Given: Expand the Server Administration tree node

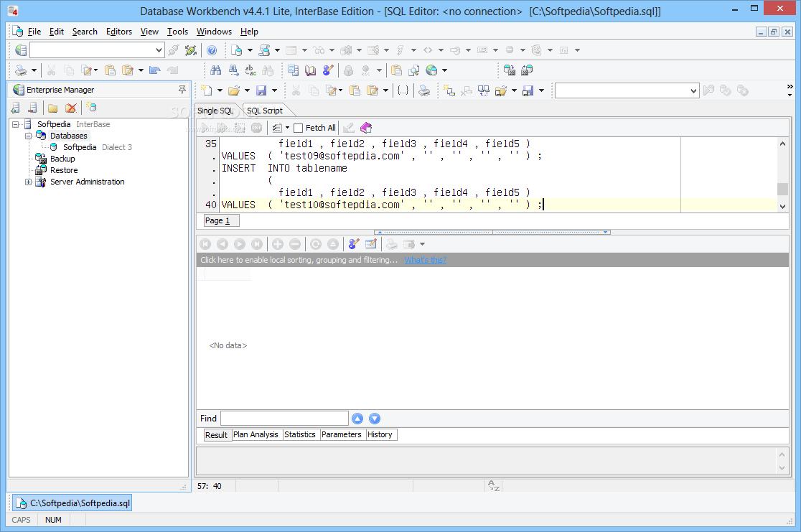Looking at the screenshot, I should pos(29,182).
